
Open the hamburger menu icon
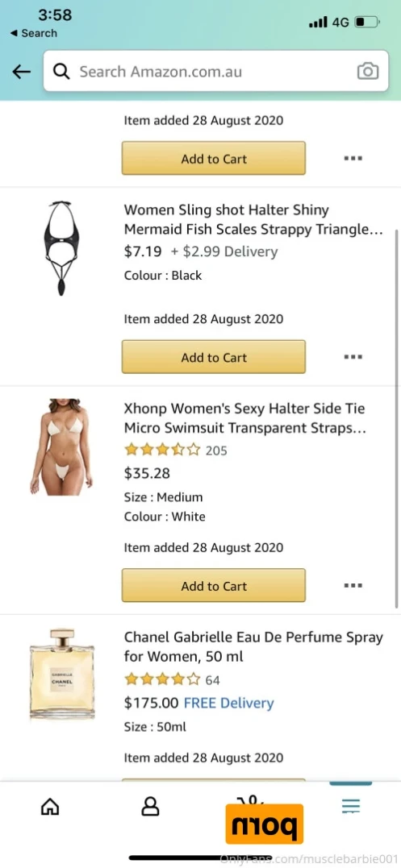click(x=351, y=806)
